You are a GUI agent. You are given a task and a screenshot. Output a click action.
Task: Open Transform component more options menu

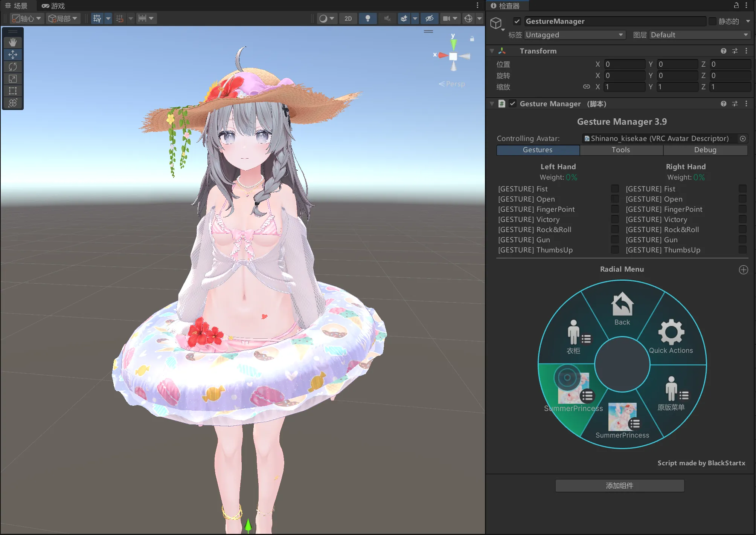click(x=746, y=51)
